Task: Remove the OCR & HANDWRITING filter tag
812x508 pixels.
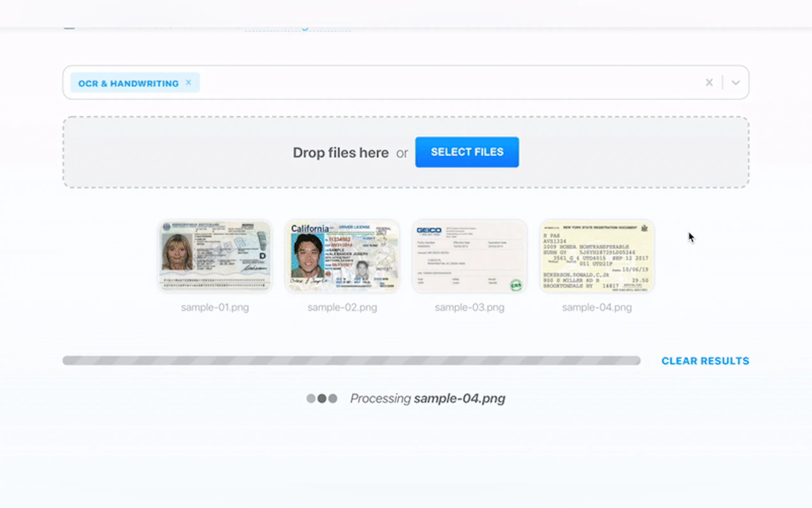Action: click(x=188, y=82)
